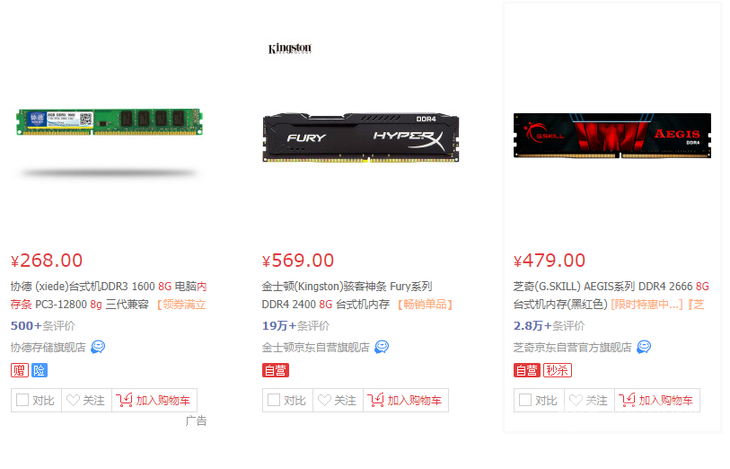
Task: Tick 对比 checkbox for G.SKILL AEGIS memory
Action: (x=525, y=400)
